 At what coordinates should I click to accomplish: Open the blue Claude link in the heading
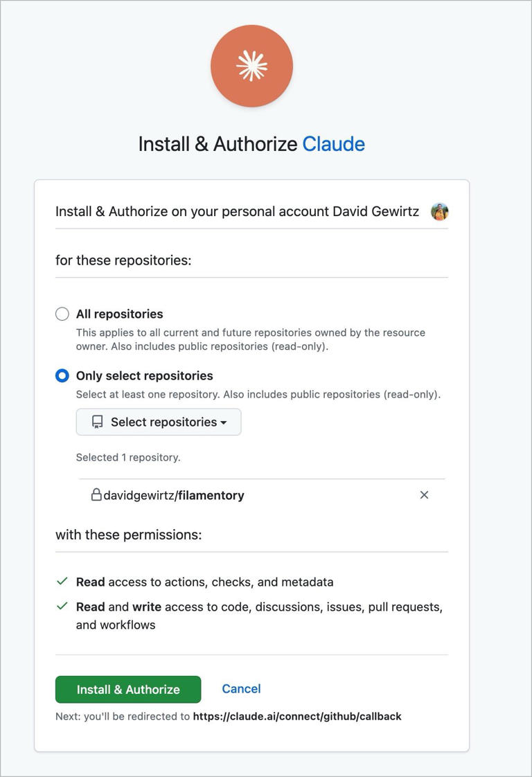pos(333,144)
